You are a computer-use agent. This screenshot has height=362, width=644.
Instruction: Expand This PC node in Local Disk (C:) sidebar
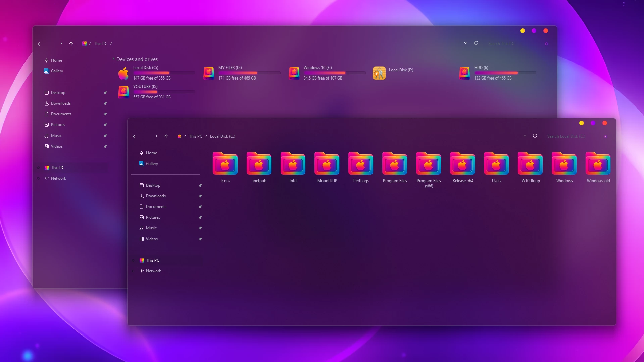click(x=134, y=260)
